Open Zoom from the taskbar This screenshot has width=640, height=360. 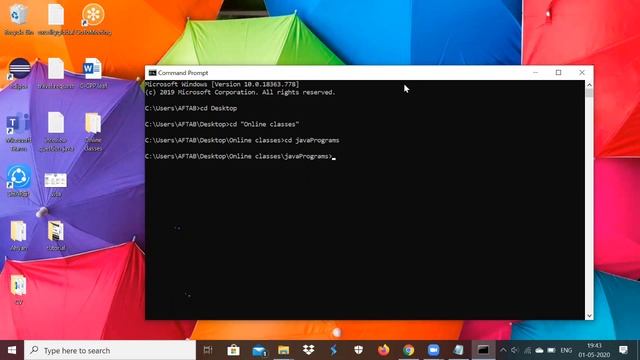(x=433, y=350)
